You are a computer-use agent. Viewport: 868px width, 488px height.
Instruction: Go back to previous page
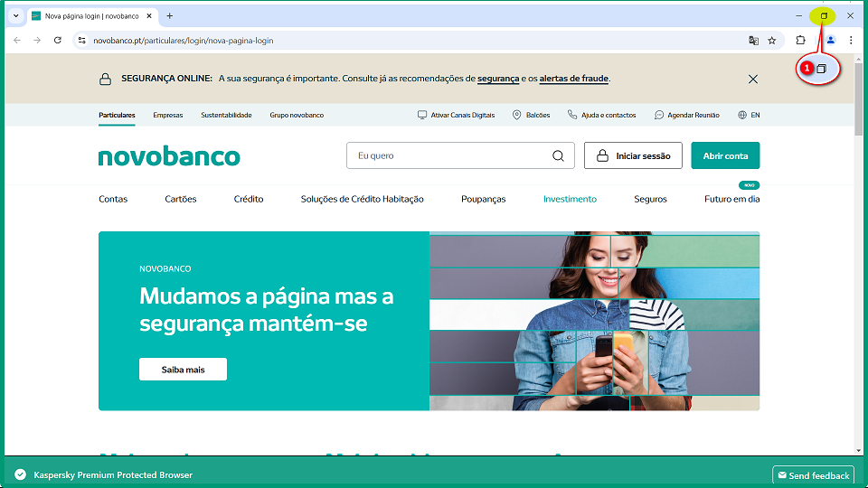(17, 41)
